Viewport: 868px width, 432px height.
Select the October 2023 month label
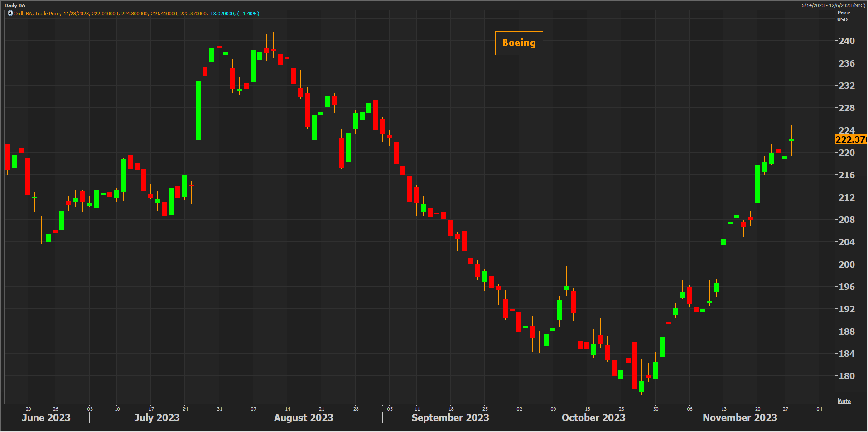(x=593, y=418)
